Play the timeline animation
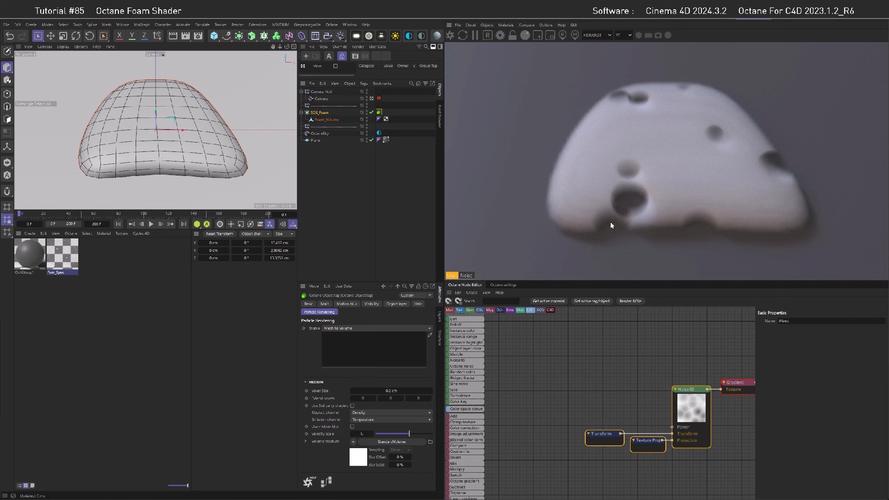 151,224
